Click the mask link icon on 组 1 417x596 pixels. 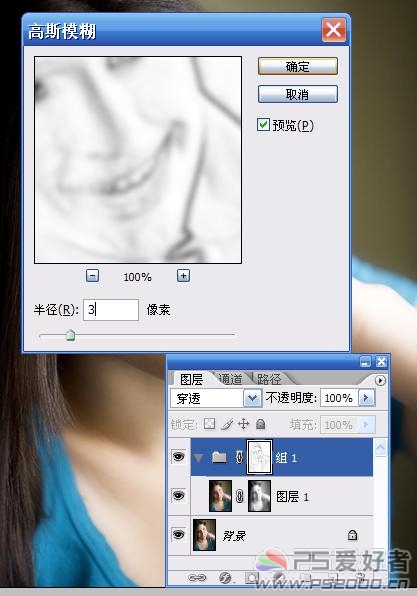pyautogui.click(x=239, y=457)
